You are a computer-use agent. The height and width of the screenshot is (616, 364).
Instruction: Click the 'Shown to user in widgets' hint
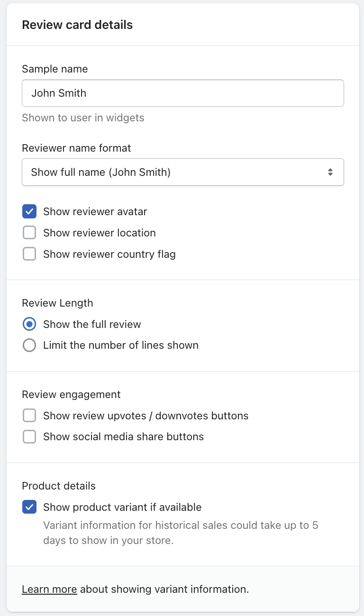[x=83, y=118]
